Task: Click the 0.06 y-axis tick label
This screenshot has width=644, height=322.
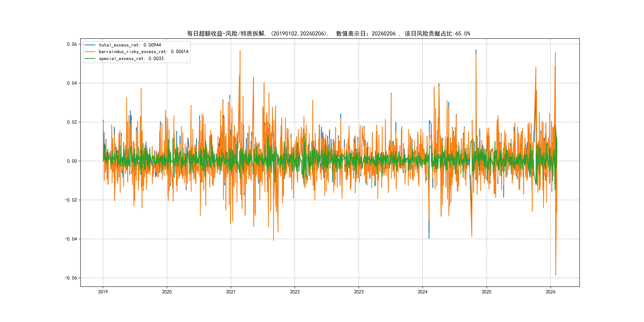Action: [72, 44]
